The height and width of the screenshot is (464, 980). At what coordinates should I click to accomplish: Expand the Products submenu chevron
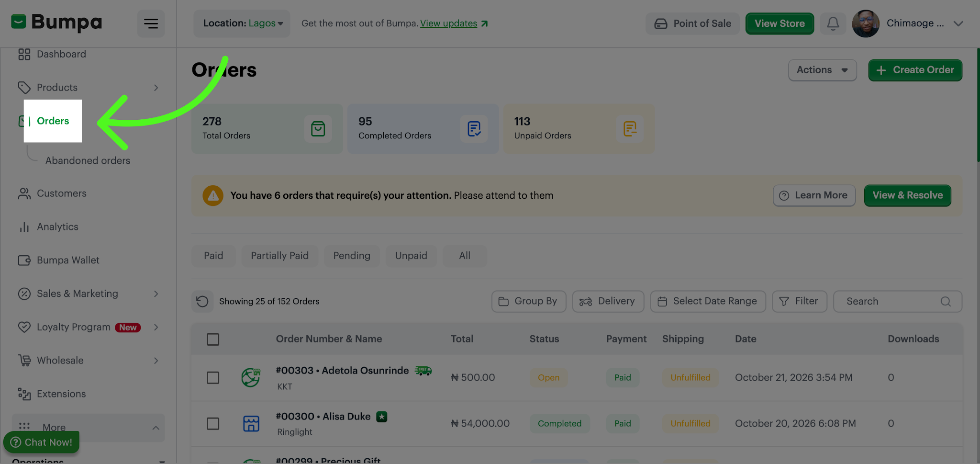(x=156, y=88)
